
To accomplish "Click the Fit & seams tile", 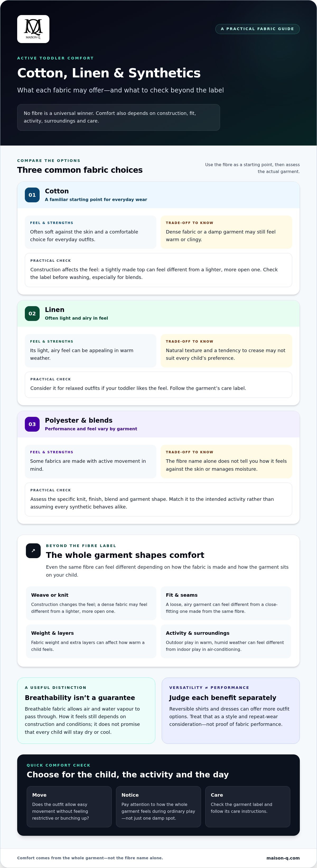I will coord(226,603).
